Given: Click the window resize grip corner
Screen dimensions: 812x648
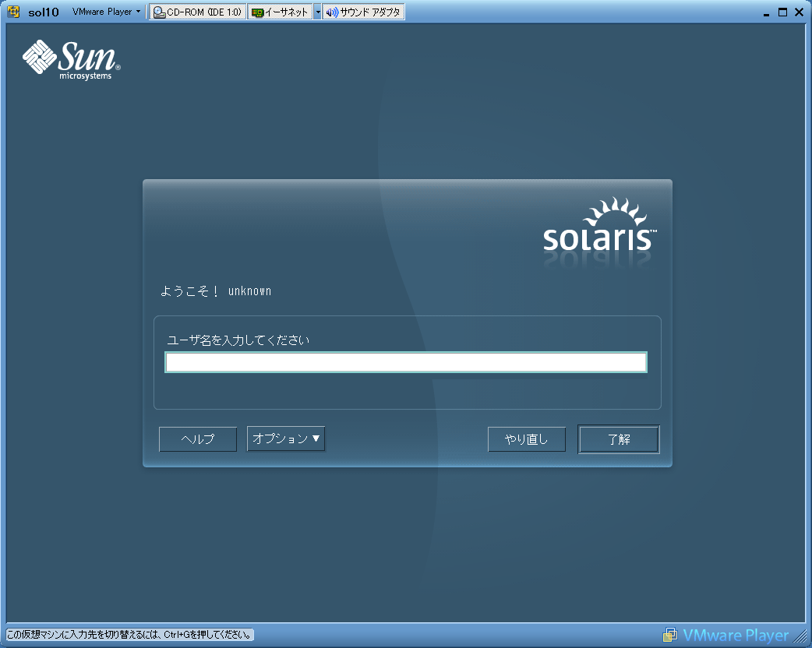Looking at the screenshot, I should pos(801,636).
